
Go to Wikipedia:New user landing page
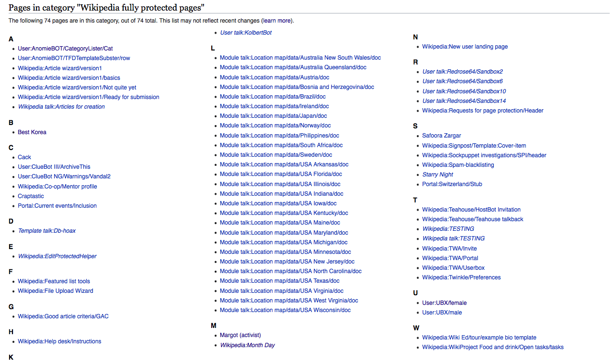click(x=465, y=47)
